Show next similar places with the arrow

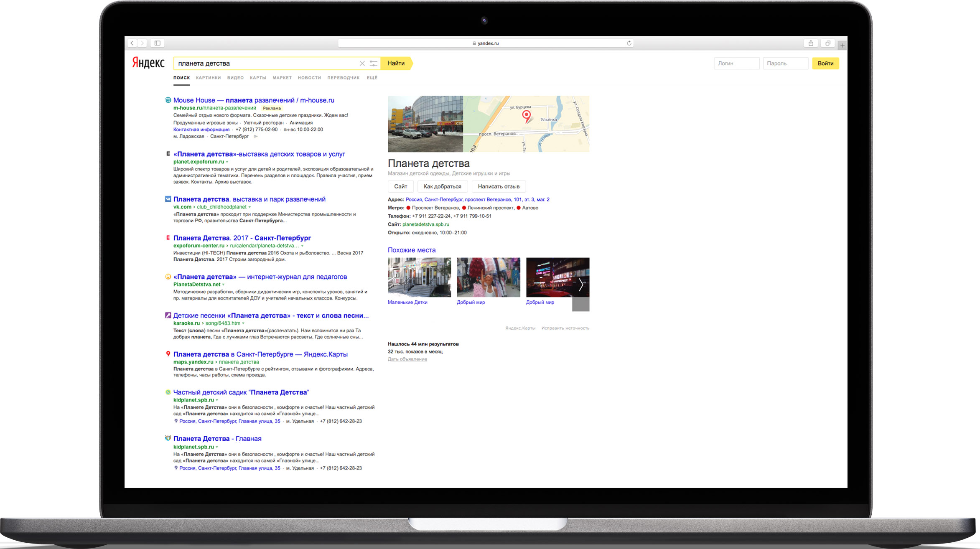581,285
